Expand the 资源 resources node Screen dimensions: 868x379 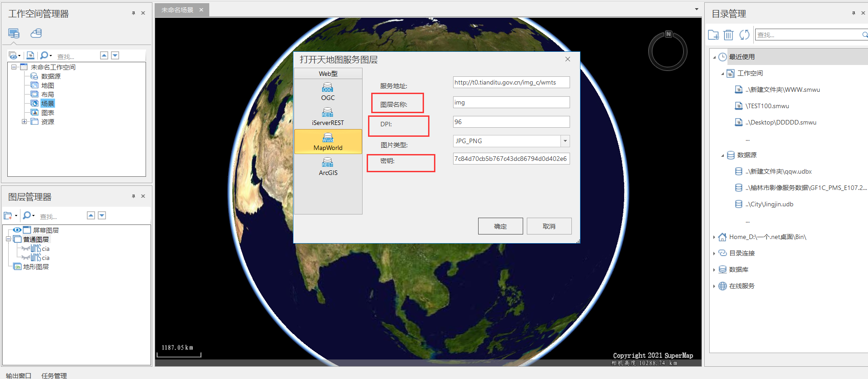coord(24,121)
